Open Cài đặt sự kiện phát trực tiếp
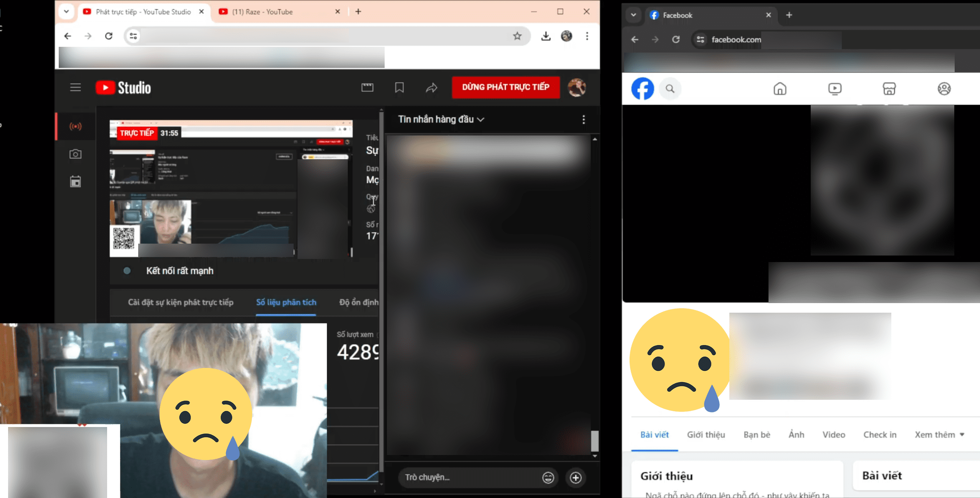This screenshot has width=980, height=498. (180, 302)
